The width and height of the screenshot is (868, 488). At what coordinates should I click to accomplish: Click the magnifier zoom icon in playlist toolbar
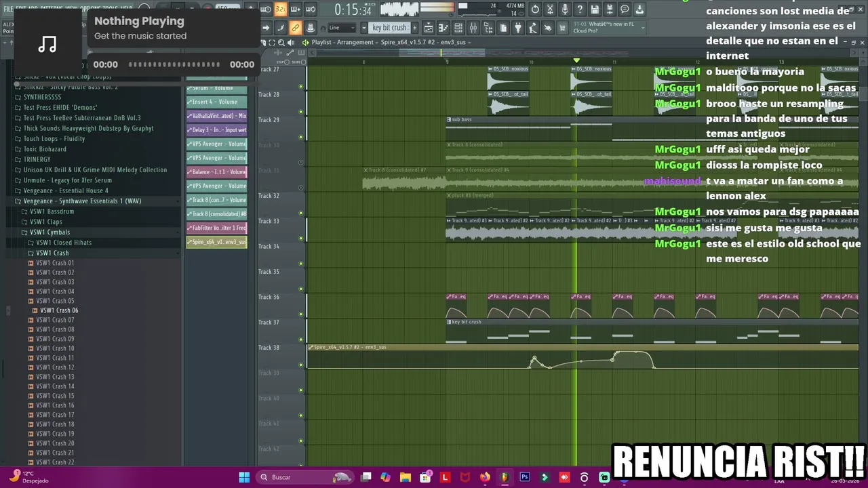281,42
